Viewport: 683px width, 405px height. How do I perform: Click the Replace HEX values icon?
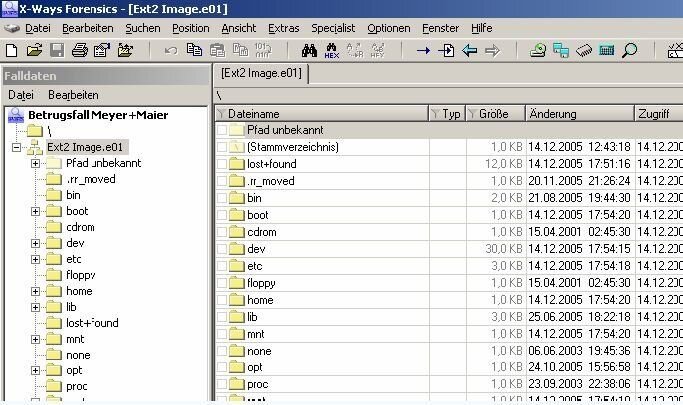(377, 51)
